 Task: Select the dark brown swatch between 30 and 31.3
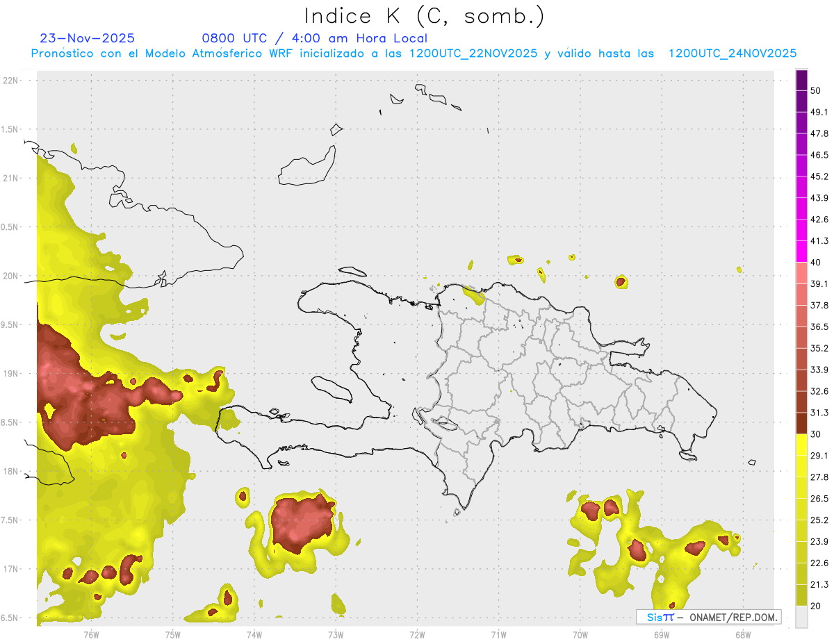(801, 423)
